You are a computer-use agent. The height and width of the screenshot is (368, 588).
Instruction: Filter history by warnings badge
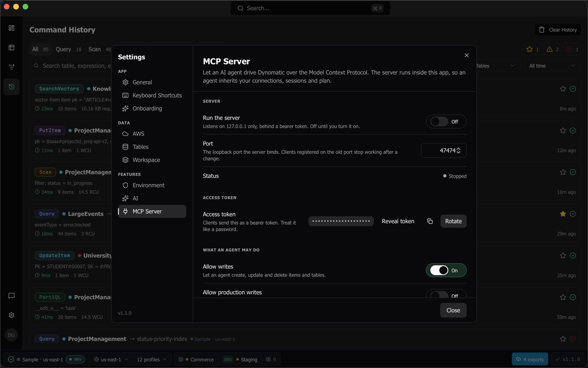[552, 49]
